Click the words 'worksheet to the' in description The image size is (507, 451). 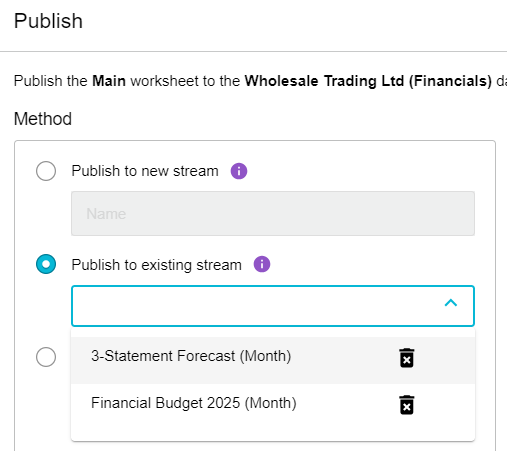(185, 81)
